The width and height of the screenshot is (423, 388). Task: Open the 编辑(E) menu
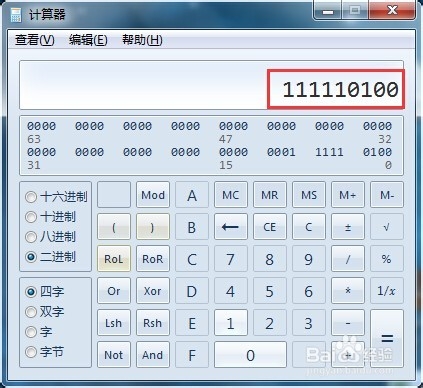(88, 40)
